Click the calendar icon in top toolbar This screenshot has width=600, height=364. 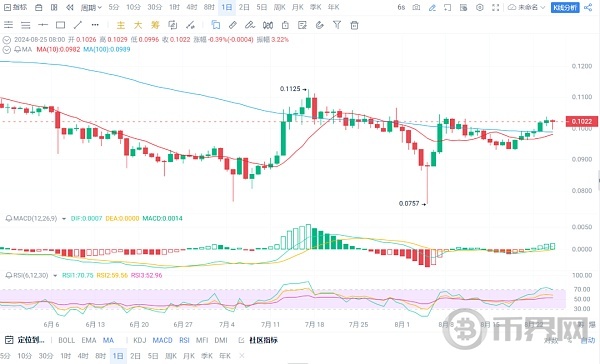click(x=39, y=7)
